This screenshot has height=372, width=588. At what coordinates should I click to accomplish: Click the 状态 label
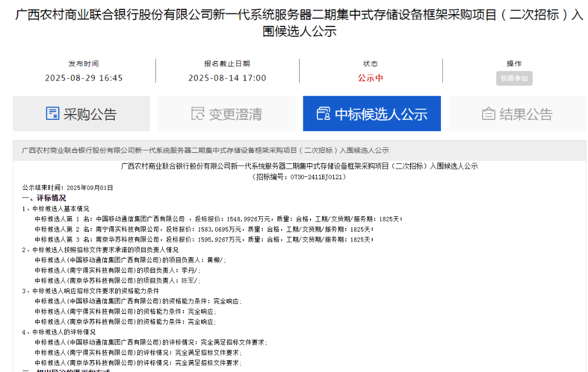(x=370, y=63)
